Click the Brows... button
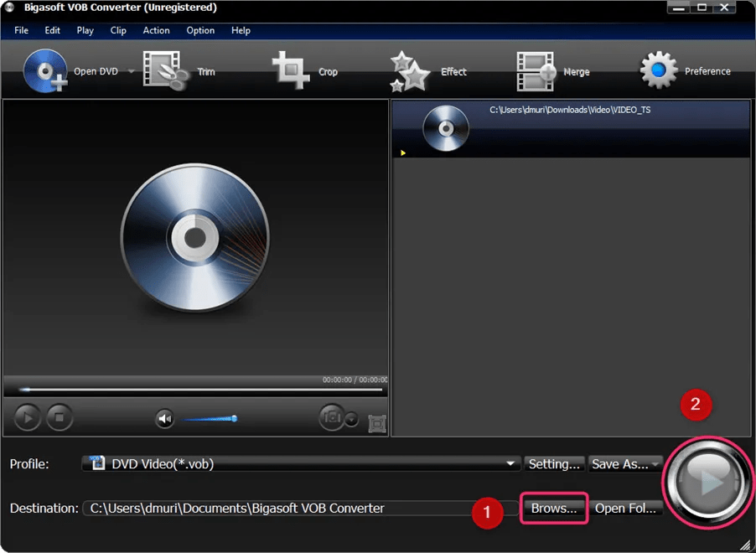This screenshot has width=756, height=553. [553, 508]
